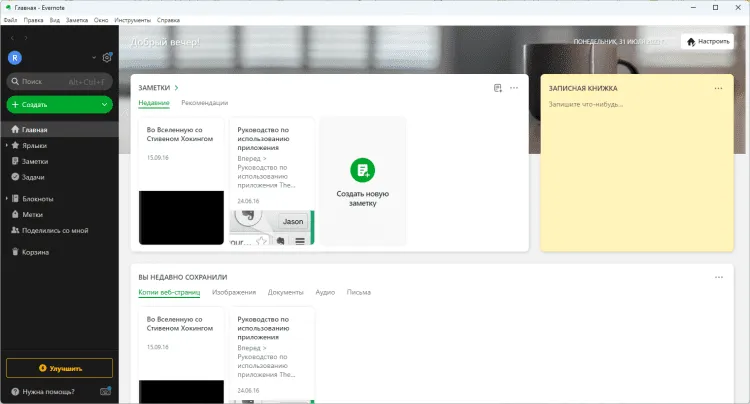Click the tag icon next to Метки
The image size is (750, 404).
[x=15, y=214]
